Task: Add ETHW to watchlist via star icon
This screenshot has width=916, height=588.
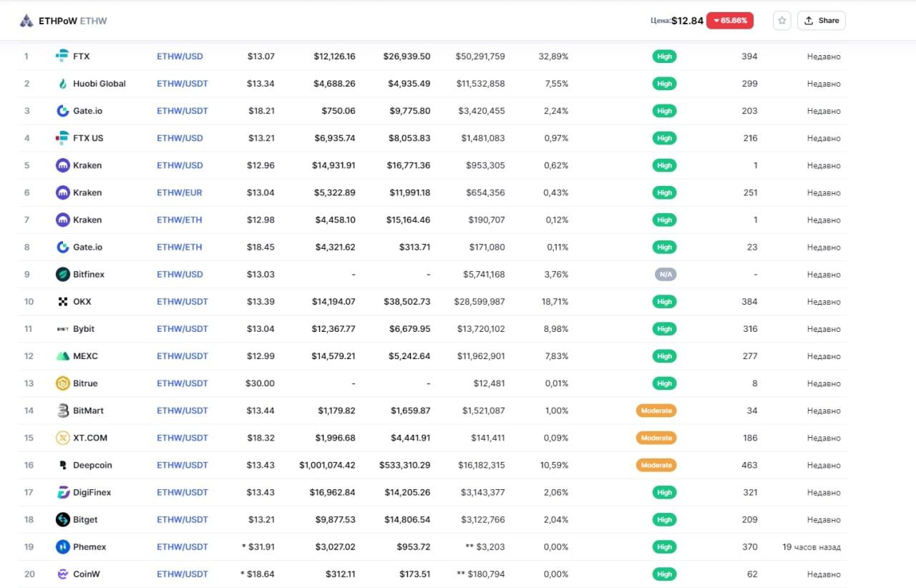Action: tap(782, 21)
